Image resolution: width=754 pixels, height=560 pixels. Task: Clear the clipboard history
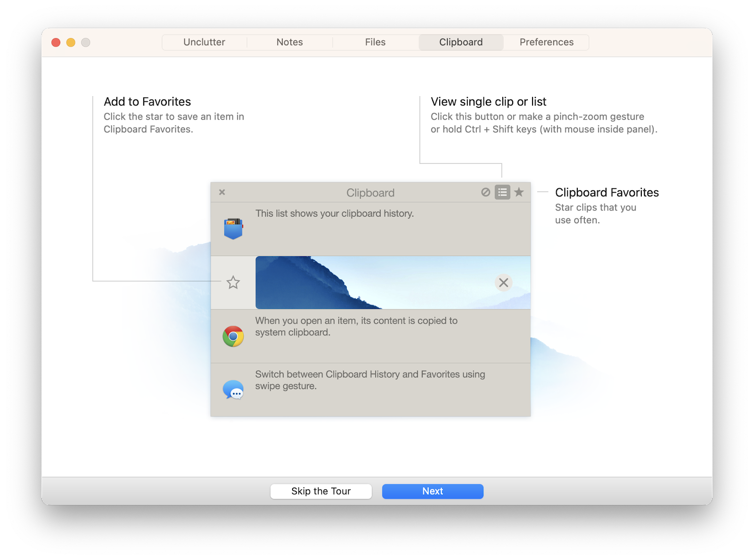tap(486, 192)
